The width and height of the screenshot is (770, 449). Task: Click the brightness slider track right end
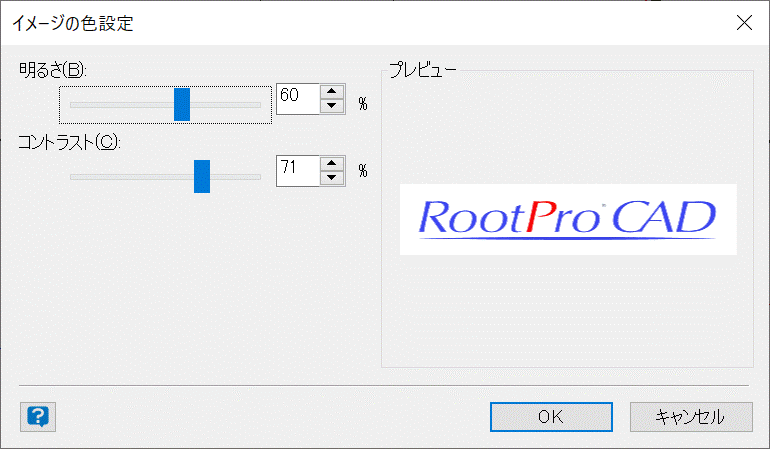[256, 105]
